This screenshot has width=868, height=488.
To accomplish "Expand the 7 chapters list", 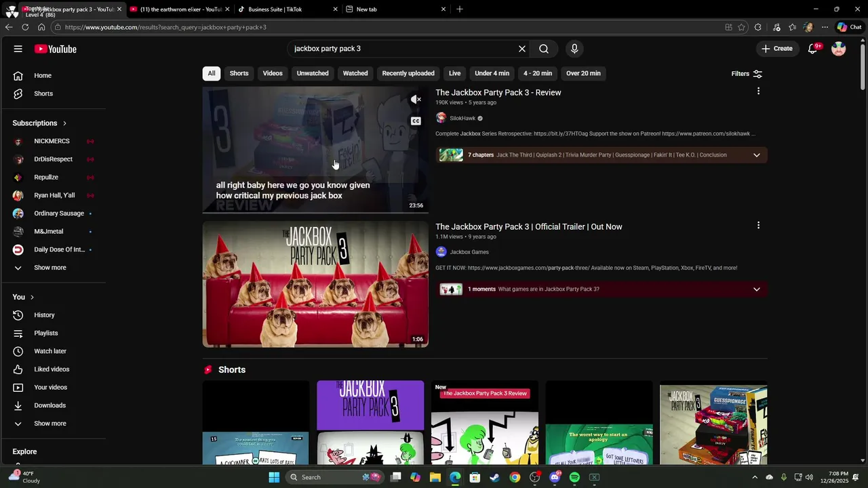I will click(x=757, y=155).
